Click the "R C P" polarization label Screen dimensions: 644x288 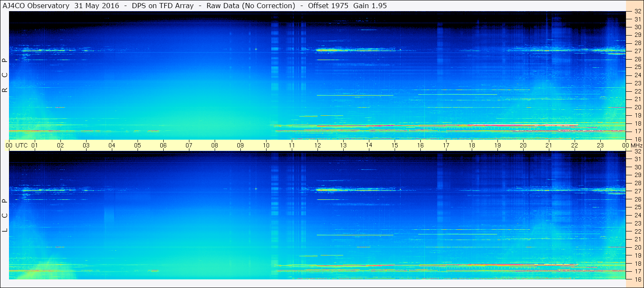[5, 76]
